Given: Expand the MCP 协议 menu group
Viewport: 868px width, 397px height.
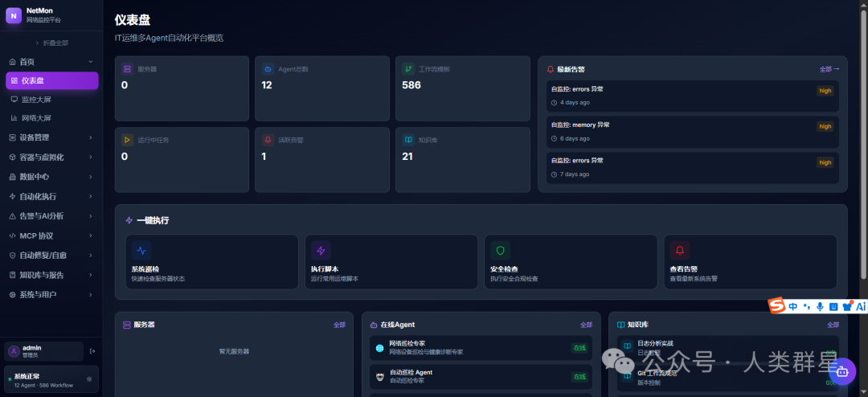Looking at the screenshot, I should tap(51, 235).
